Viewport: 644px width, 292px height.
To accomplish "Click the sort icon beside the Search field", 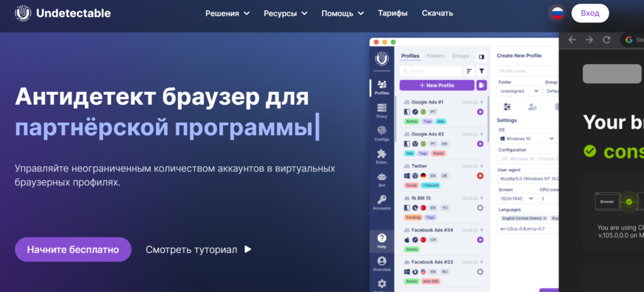I will click(469, 71).
